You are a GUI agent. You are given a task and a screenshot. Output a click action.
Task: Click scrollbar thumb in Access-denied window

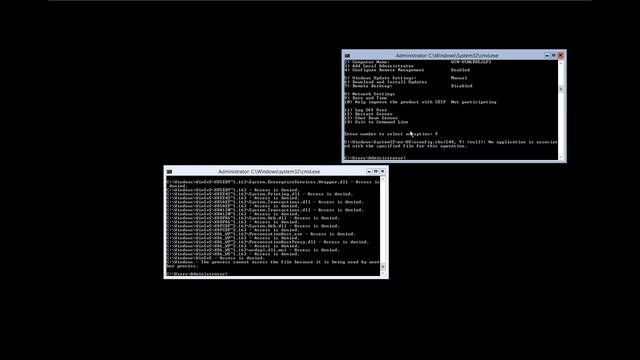[383, 267]
